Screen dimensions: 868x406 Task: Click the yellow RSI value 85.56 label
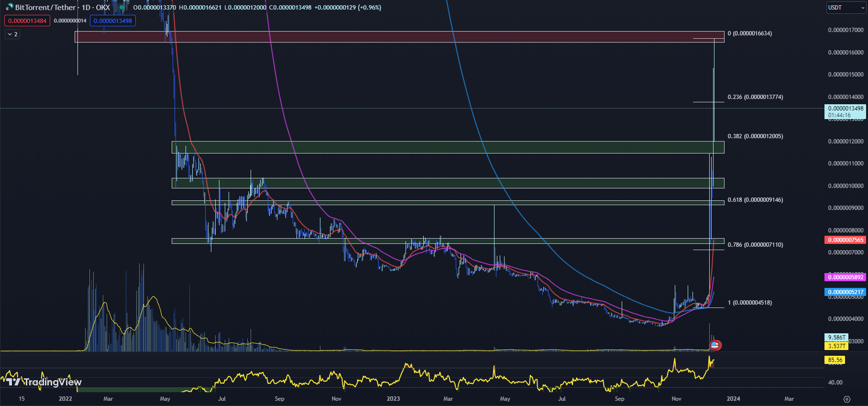pos(835,360)
